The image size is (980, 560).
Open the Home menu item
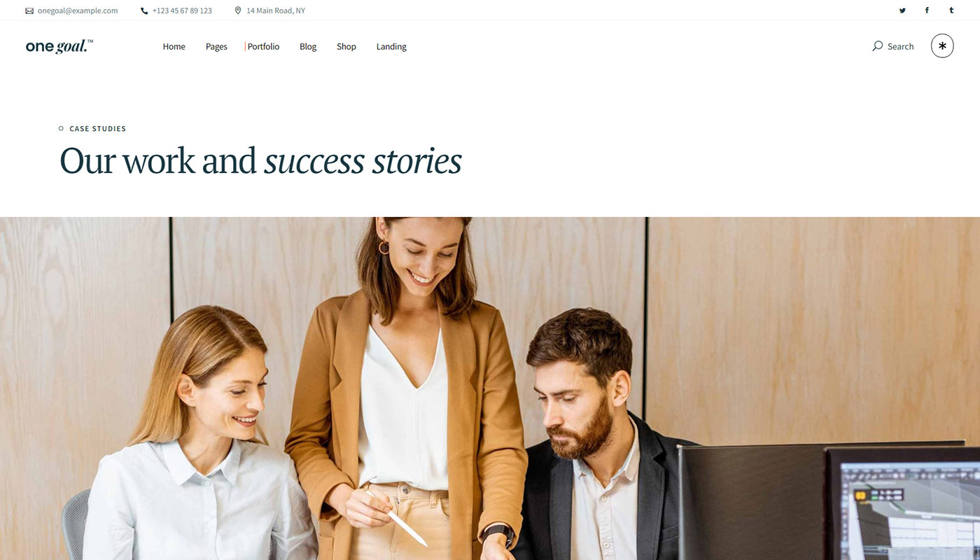click(x=174, y=47)
